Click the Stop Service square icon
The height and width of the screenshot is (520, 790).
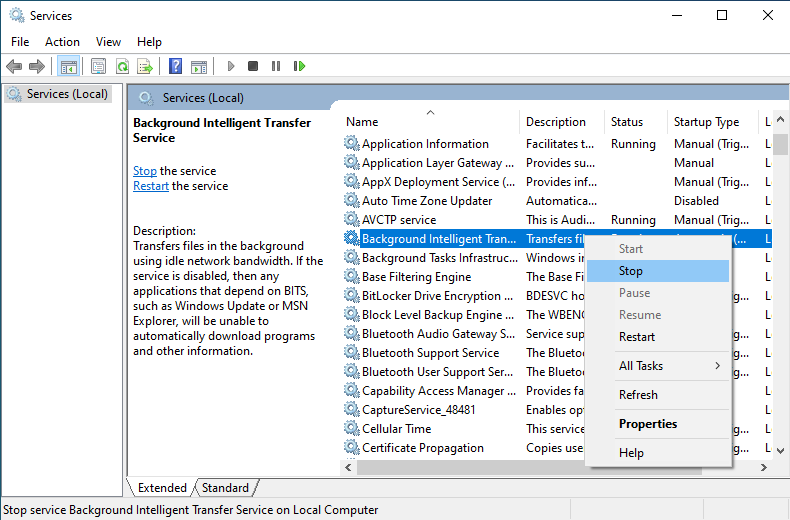pyautogui.click(x=253, y=66)
